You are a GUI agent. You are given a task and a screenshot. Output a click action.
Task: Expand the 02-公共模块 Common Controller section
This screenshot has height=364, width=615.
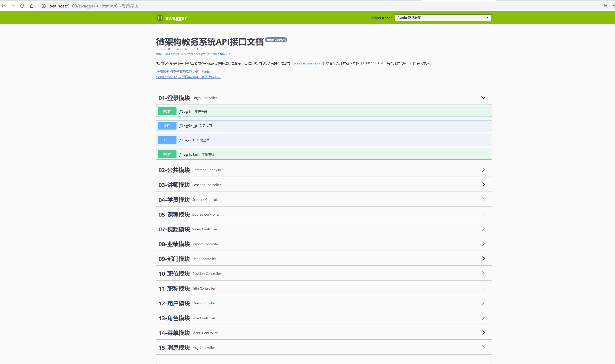(x=483, y=170)
